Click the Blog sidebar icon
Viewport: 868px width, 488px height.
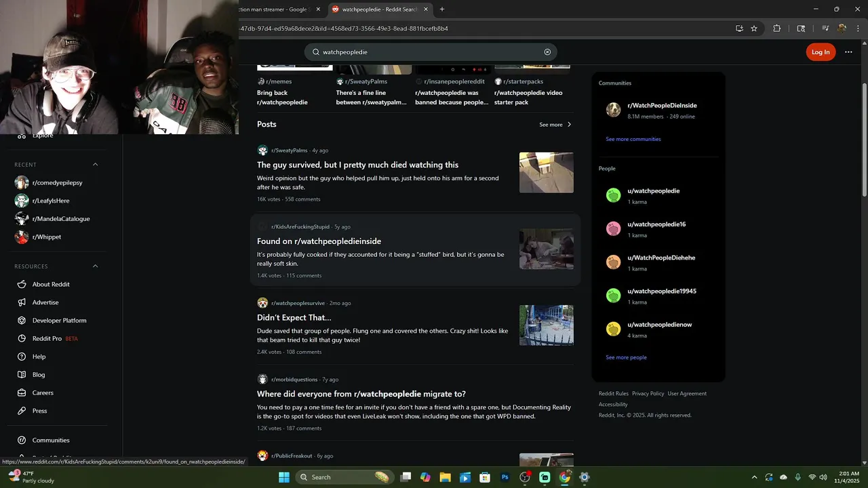click(22, 375)
